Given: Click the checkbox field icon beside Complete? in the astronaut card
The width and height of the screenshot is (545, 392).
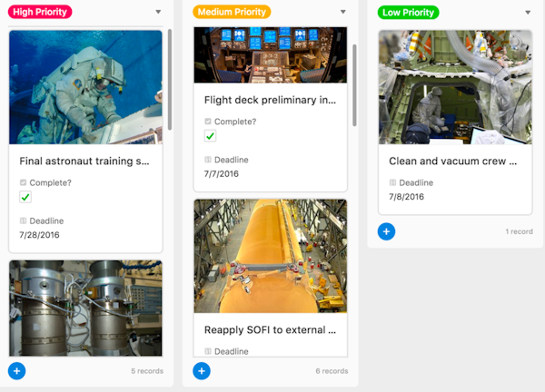Looking at the screenshot, I should coord(23,182).
